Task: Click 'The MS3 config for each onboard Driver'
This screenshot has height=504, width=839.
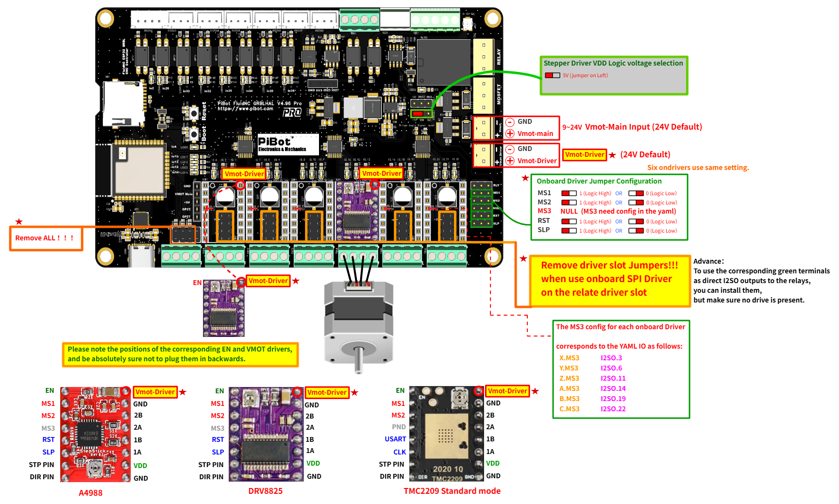Action: [x=621, y=327]
